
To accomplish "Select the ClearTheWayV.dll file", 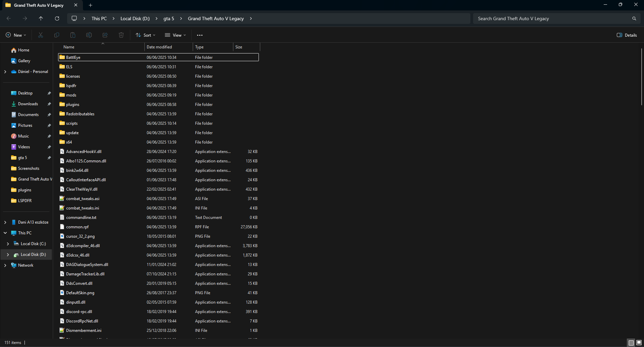I will click(158, 189).
